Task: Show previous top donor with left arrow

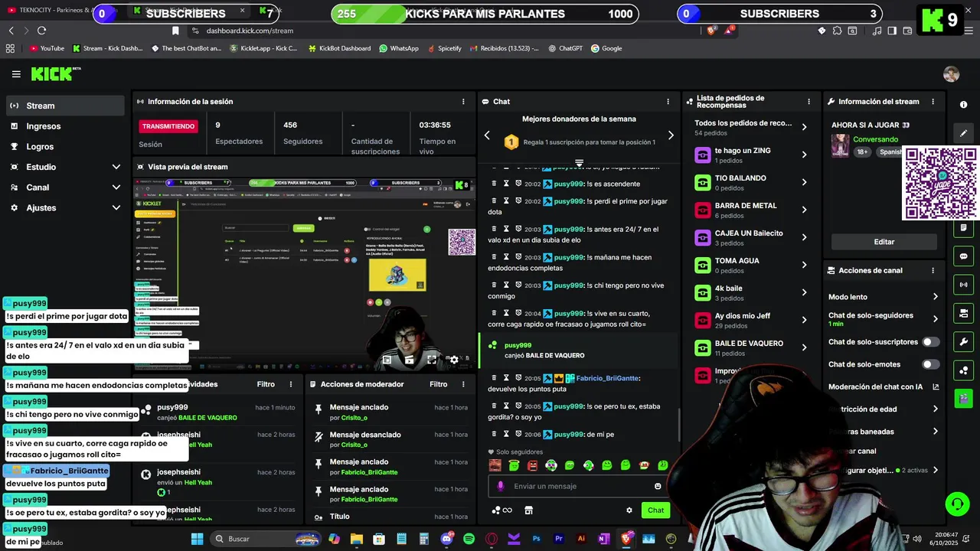Action: pyautogui.click(x=487, y=135)
